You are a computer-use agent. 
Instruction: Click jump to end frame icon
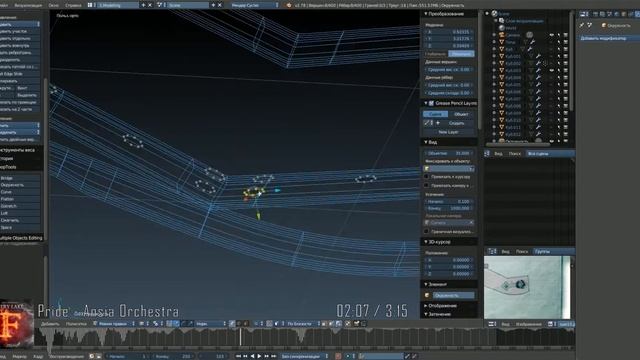(273, 356)
